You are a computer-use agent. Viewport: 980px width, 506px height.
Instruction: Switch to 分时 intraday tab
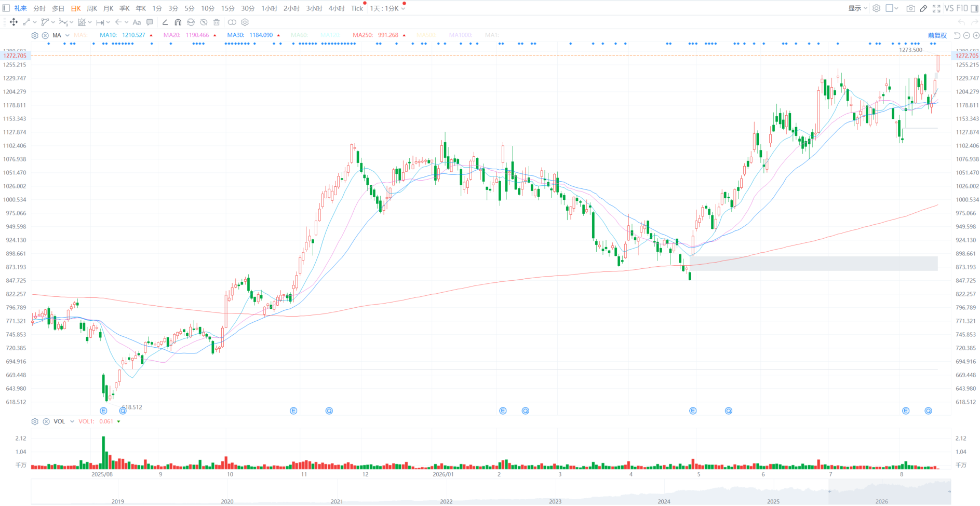point(39,8)
